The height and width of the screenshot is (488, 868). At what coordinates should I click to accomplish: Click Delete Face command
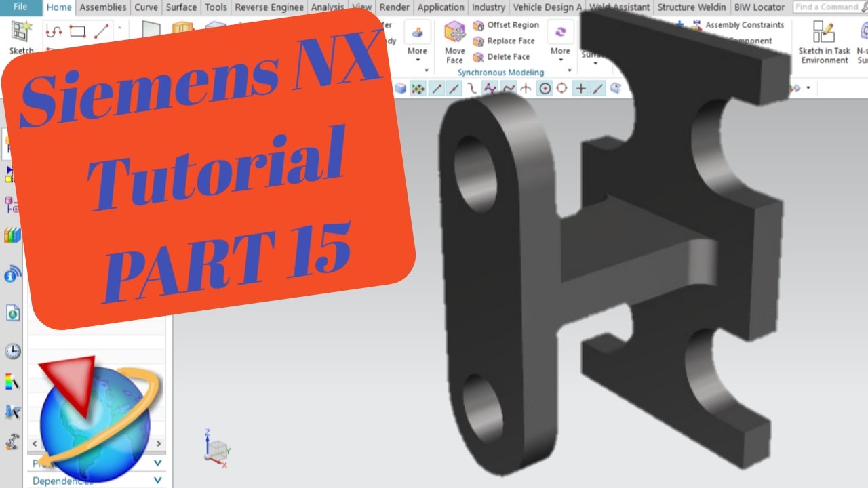(502, 57)
